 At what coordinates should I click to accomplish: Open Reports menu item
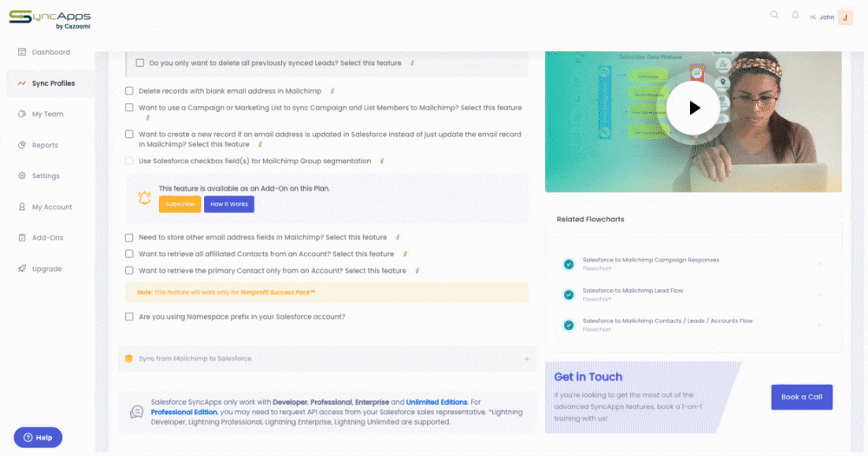(45, 145)
